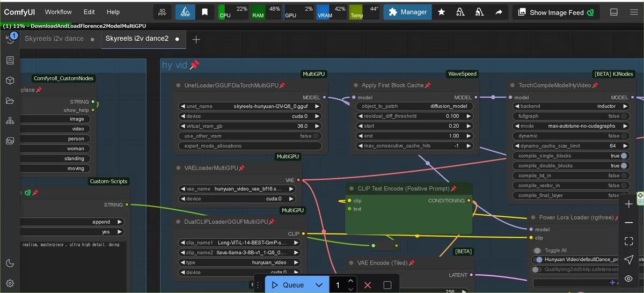Click the blue Queue button
Screen dimensions: 644x293
(288, 285)
